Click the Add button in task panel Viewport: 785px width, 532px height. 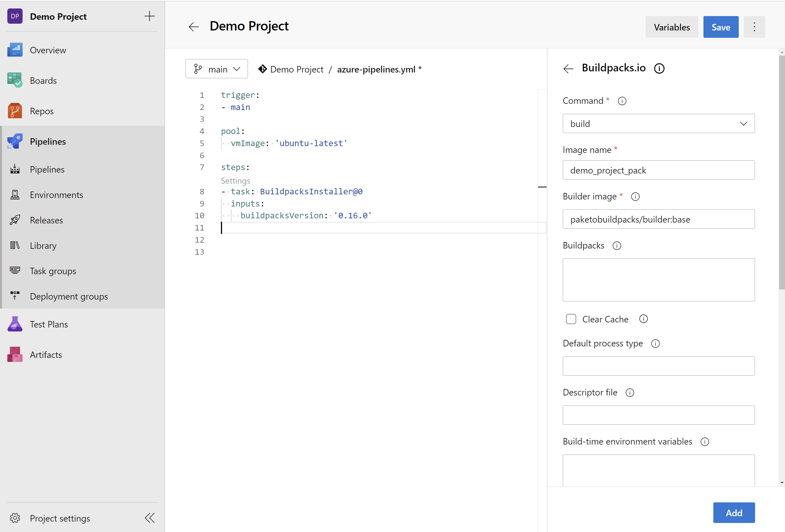click(734, 513)
